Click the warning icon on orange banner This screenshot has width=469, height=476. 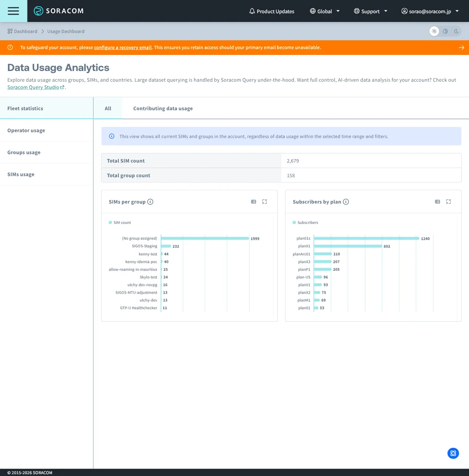[x=10, y=47]
